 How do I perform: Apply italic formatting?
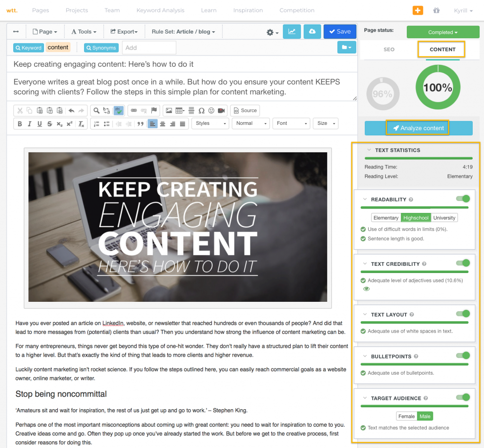pos(30,124)
